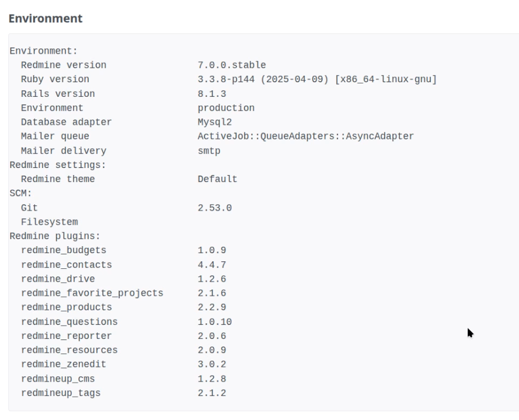Screen dimensions: 519x420
Task: Select the redmine_contacts plugin name
Action: [x=66, y=265]
